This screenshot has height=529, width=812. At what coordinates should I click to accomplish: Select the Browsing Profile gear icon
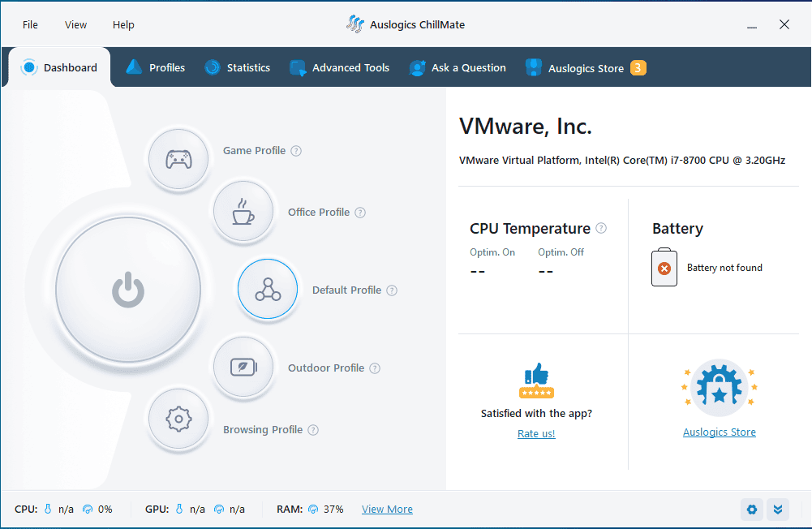click(178, 419)
